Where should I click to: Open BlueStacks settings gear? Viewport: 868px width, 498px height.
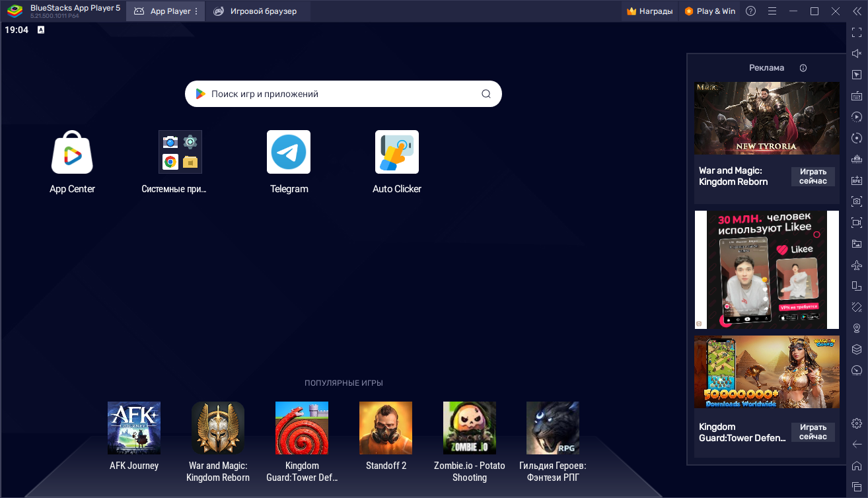pyautogui.click(x=857, y=423)
